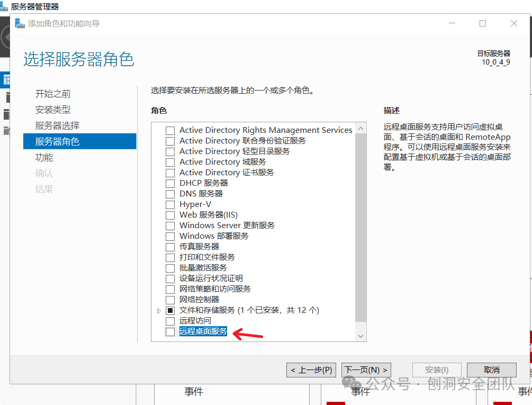Check the 网络控制器 checkbox
This screenshot has width=532, height=405.
(x=170, y=300)
